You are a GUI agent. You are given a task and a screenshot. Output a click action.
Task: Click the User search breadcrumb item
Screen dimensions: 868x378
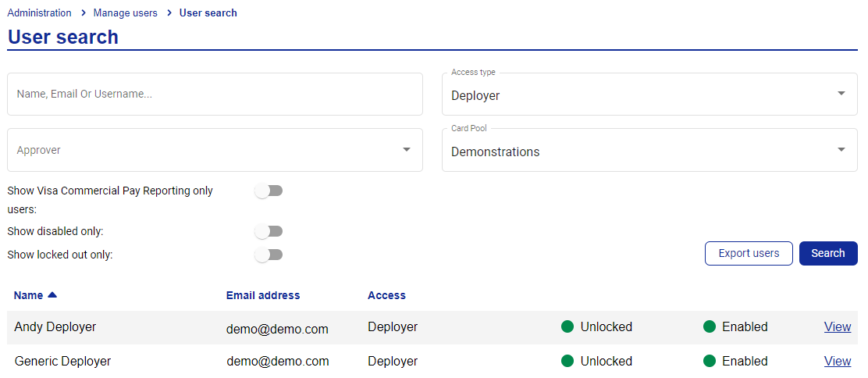coord(208,12)
